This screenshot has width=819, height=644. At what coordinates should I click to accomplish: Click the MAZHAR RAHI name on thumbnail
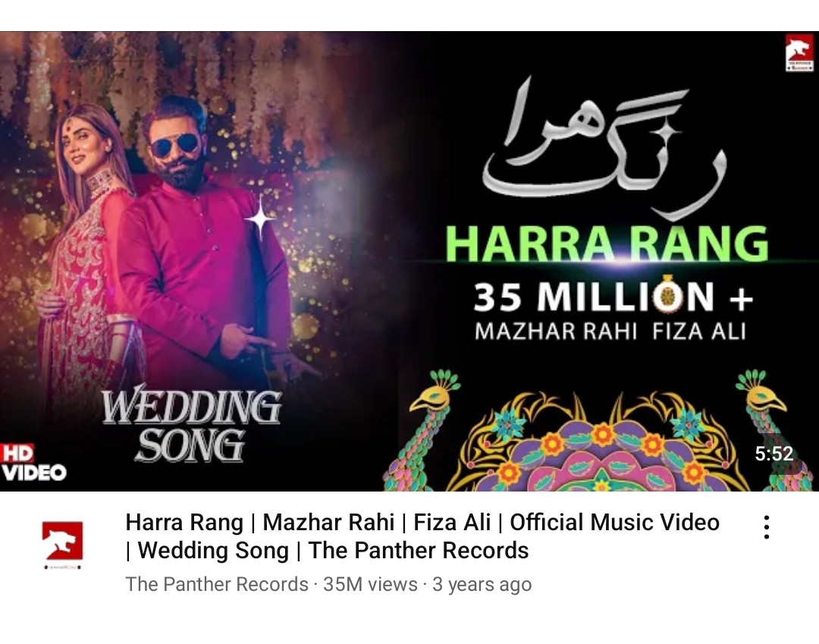pos(556,331)
